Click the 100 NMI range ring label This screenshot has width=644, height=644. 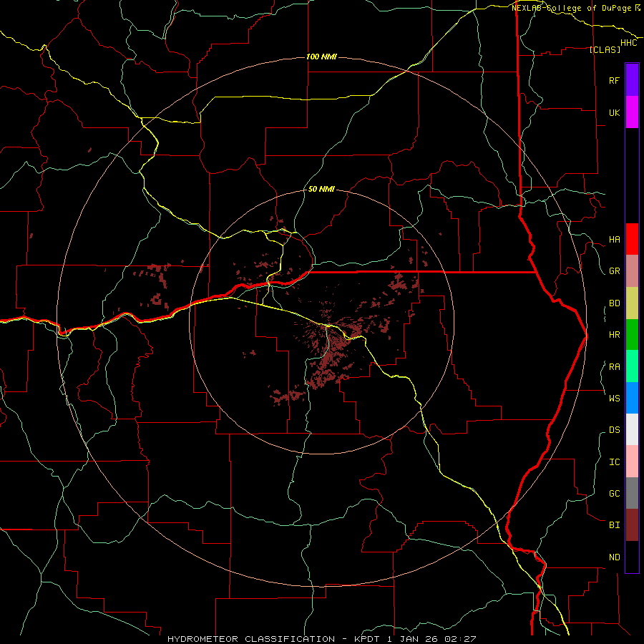(x=321, y=57)
